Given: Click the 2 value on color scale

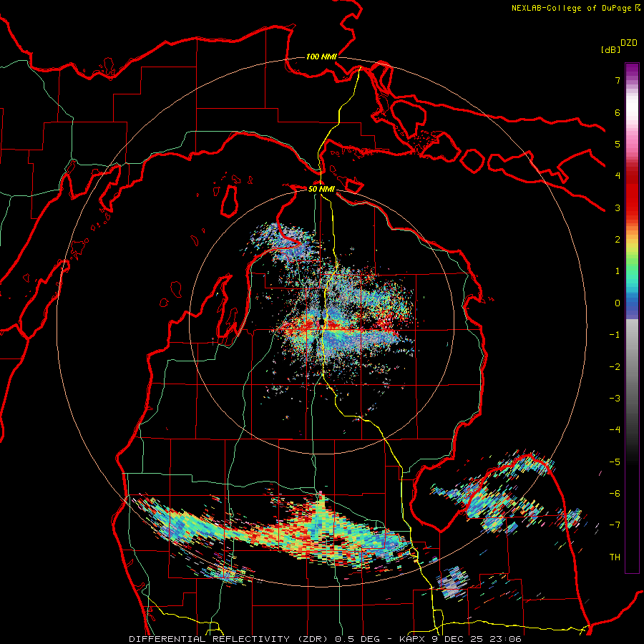Looking at the screenshot, I should (x=618, y=240).
